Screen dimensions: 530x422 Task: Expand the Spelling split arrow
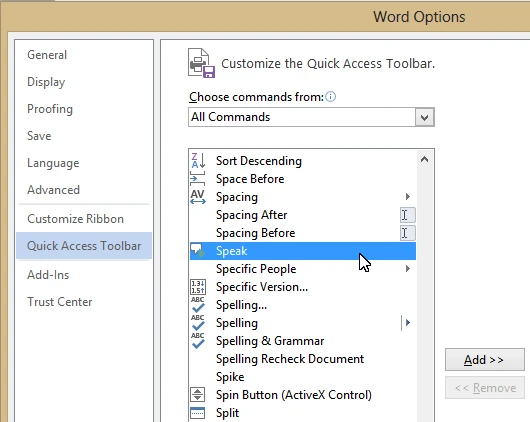point(408,323)
